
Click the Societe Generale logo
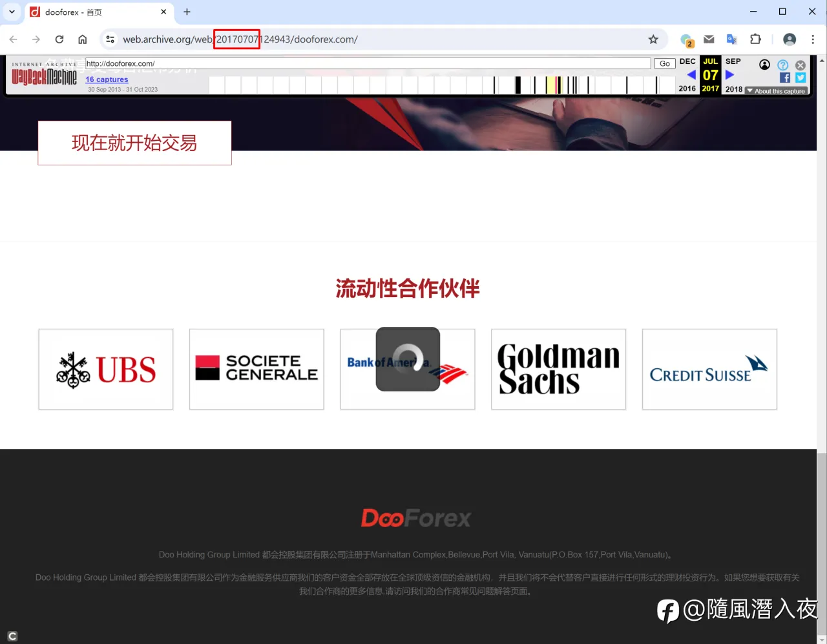coord(256,369)
